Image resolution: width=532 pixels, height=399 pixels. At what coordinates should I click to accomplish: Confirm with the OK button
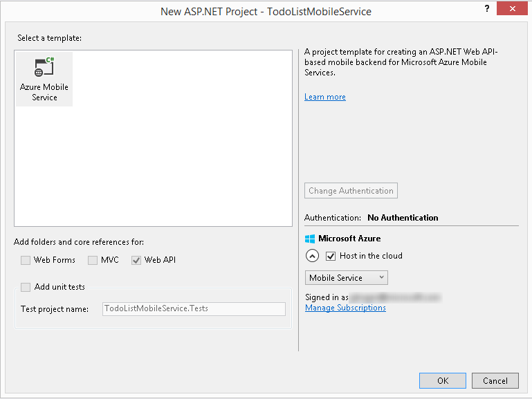pyautogui.click(x=443, y=381)
